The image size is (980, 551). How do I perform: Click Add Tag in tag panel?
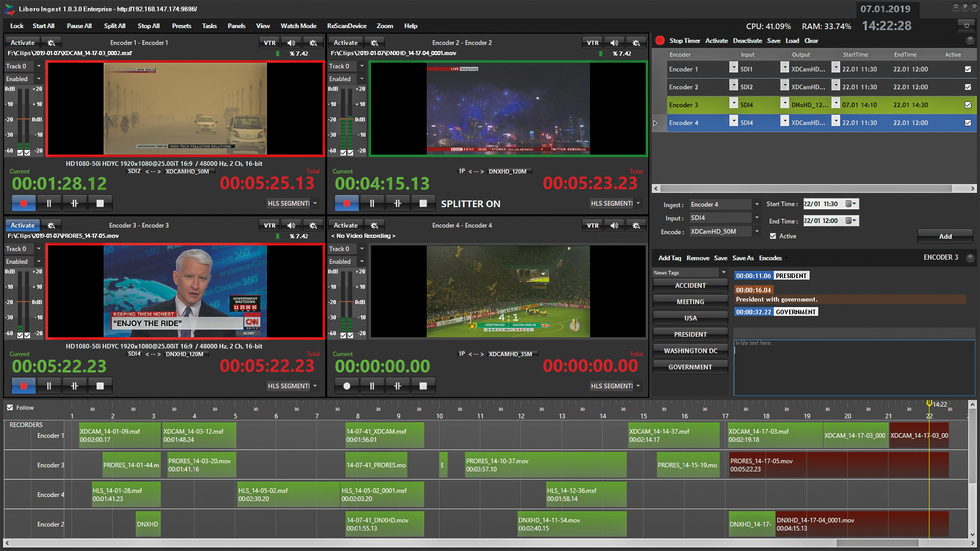coord(670,258)
